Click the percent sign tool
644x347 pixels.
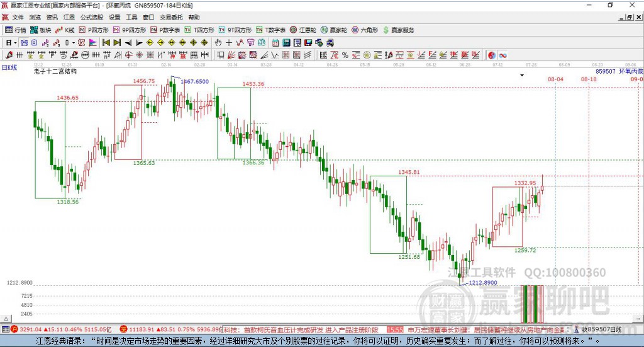point(345,55)
